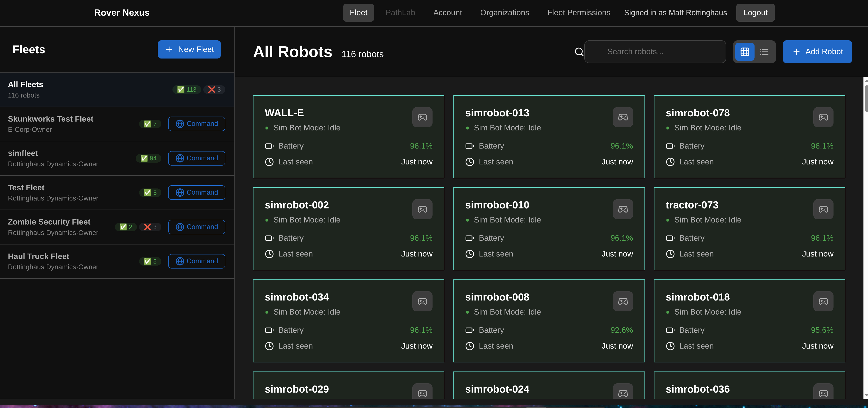Open the simrobot-078 robot card
The height and width of the screenshot is (408, 868).
pyautogui.click(x=749, y=137)
